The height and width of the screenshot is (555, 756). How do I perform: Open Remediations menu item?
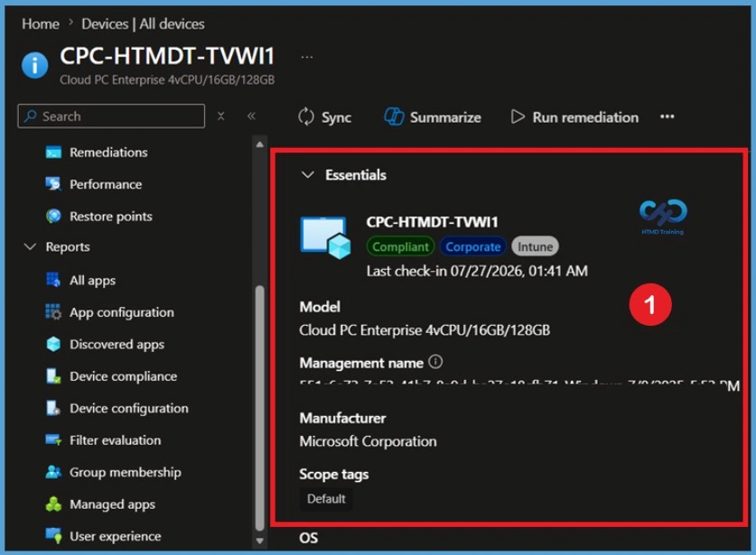pos(108,153)
